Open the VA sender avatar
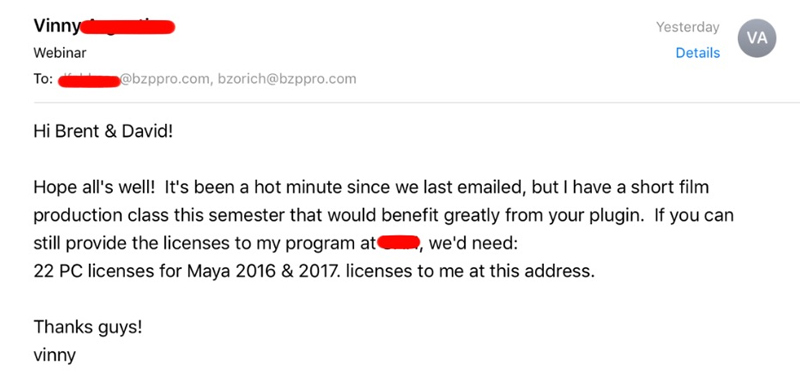 (757, 38)
